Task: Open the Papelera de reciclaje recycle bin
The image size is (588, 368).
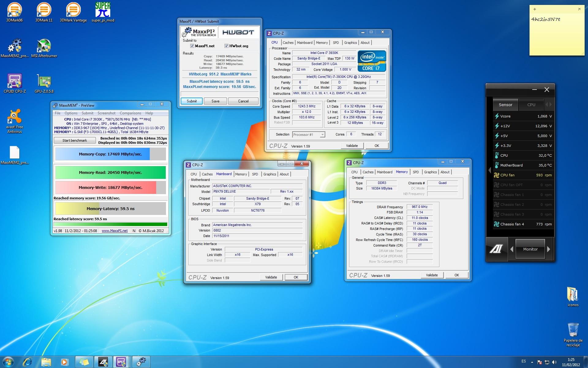Action: pyautogui.click(x=573, y=335)
